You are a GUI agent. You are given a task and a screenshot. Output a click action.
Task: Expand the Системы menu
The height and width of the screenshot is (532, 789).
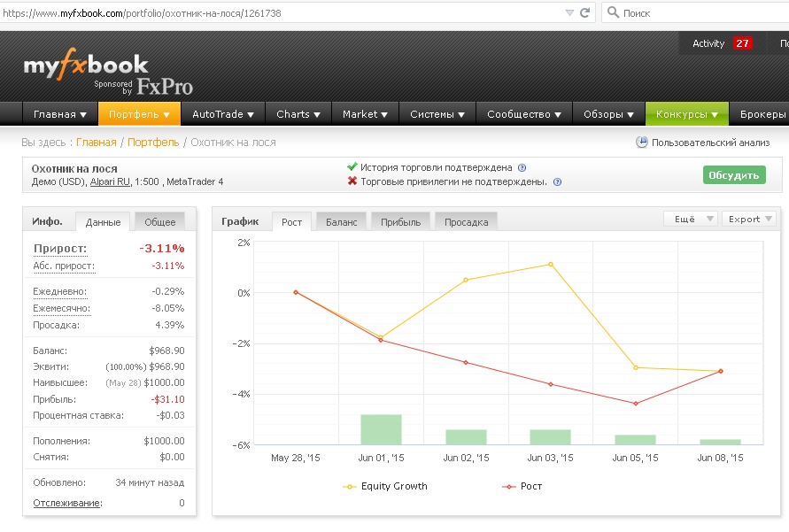point(437,114)
